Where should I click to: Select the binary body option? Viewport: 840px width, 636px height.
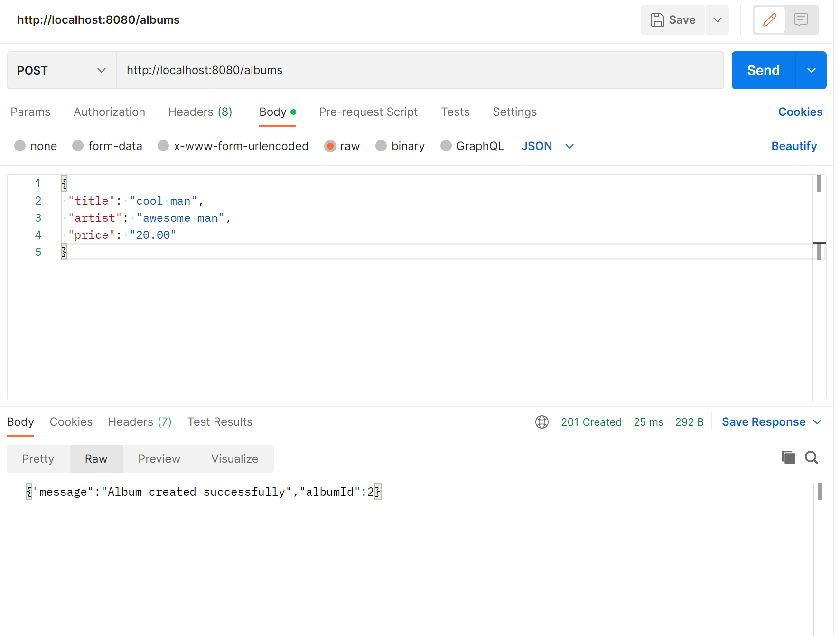coord(400,146)
